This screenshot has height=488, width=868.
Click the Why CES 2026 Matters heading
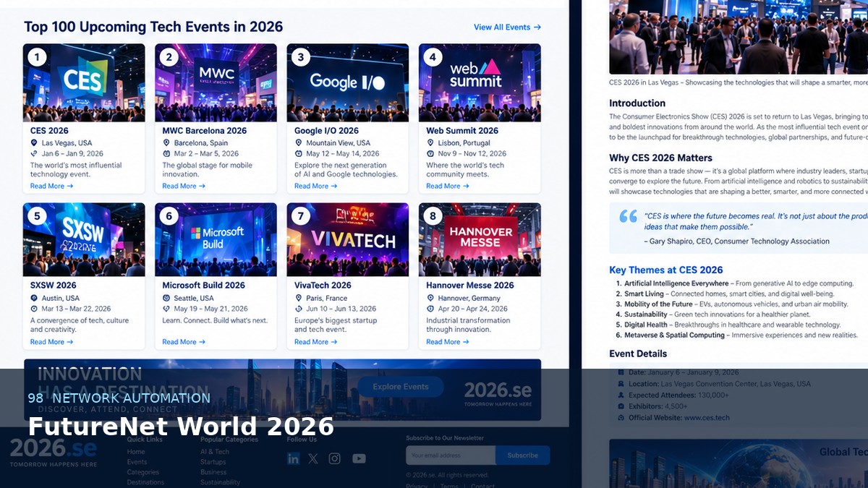tap(660, 158)
